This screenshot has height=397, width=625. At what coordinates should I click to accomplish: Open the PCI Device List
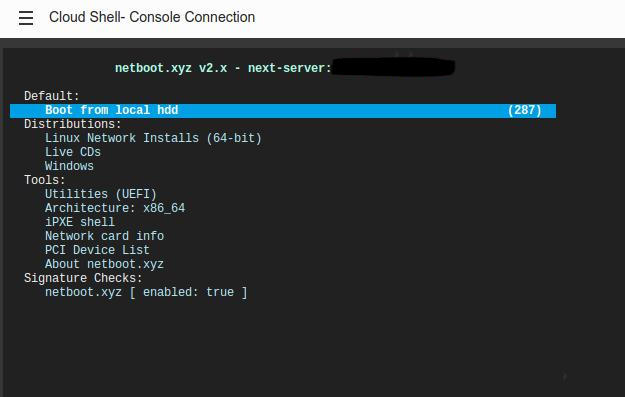point(97,250)
